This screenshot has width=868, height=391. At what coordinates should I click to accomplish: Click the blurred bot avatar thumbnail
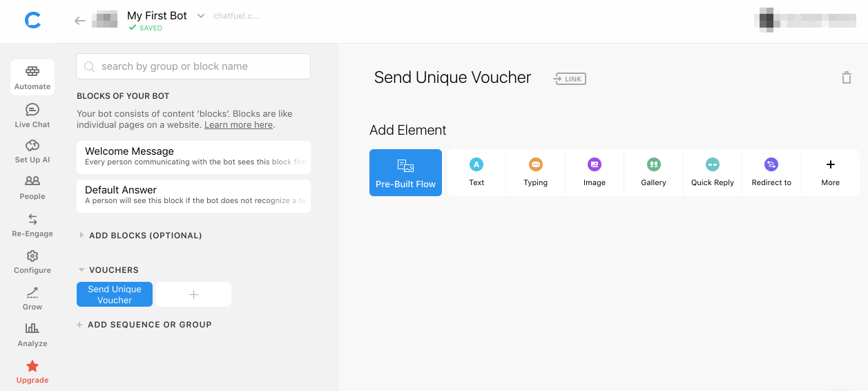[105, 20]
